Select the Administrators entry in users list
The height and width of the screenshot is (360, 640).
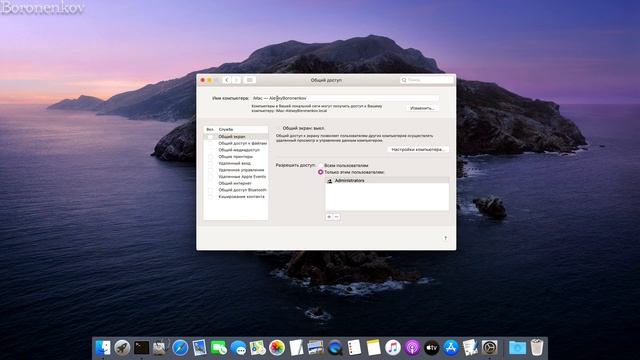pos(387,180)
